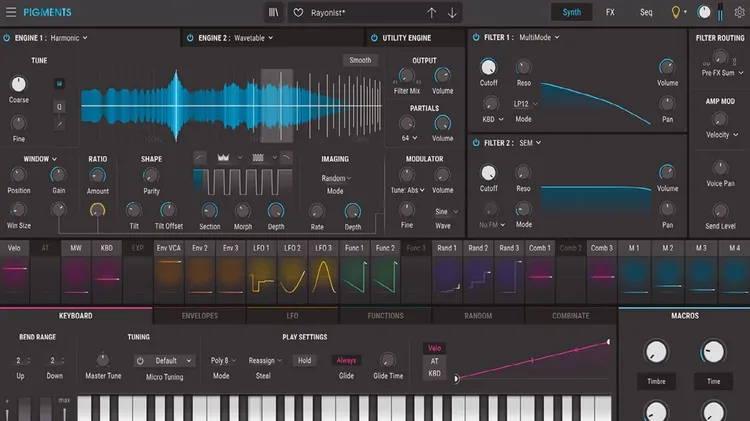Click the pitch bend wheel strip

point(24,409)
